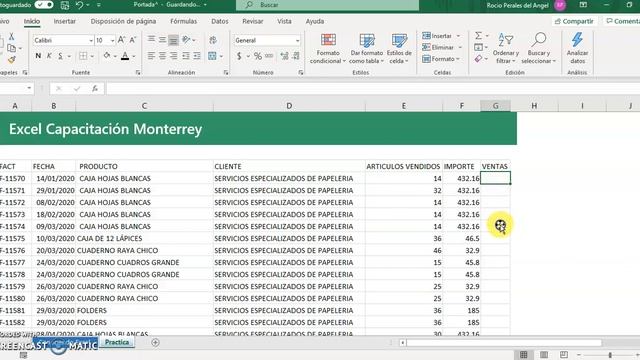Click the Wrap Text icon
Viewport: 640px width, 360px height.
[x=213, y=40]
